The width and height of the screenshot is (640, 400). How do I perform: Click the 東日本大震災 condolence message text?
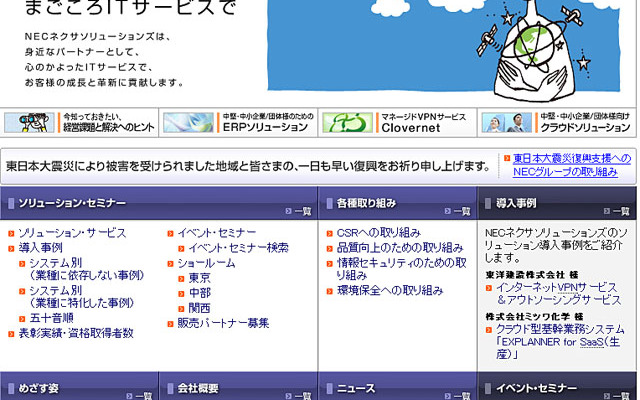pyautogui.click(x=248, y=166)
